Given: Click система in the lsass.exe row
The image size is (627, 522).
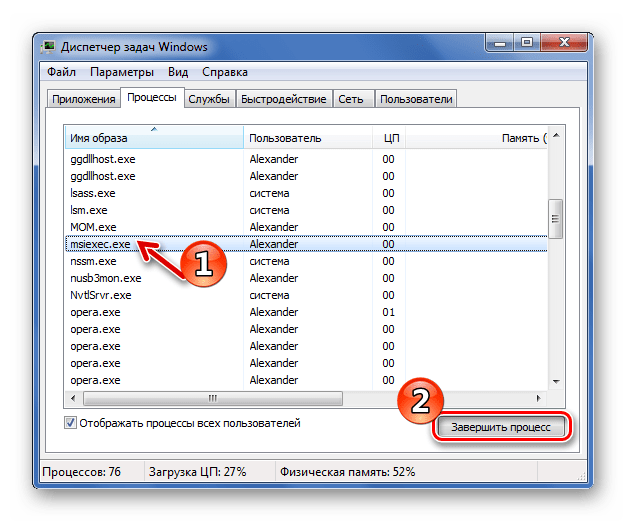Looking at the screenshot, I should coord(269,193).
